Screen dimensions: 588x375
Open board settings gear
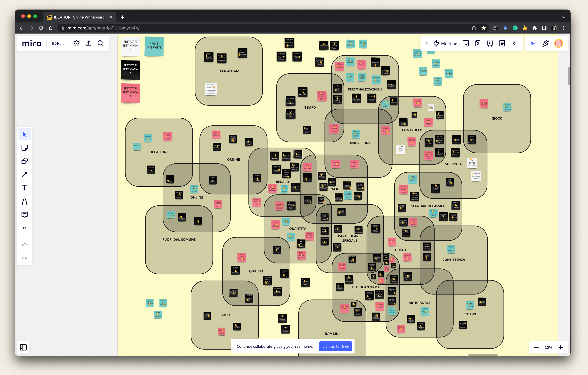[76, 43]
